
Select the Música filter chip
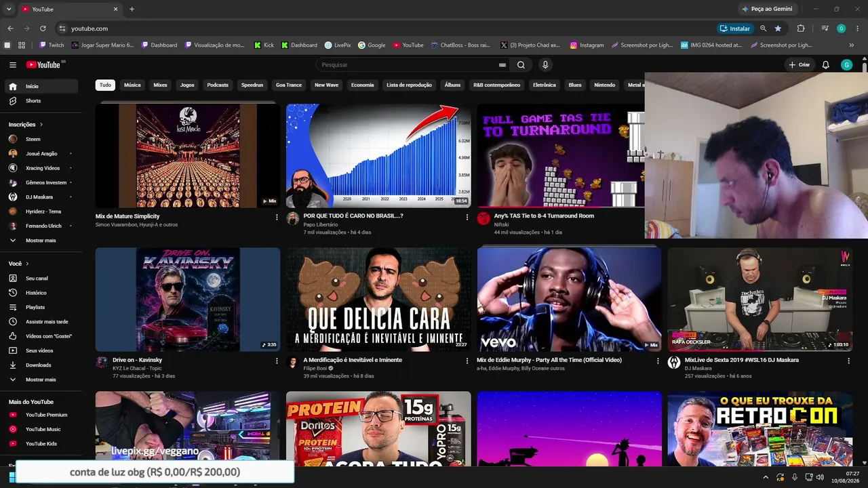pos(132,85)
